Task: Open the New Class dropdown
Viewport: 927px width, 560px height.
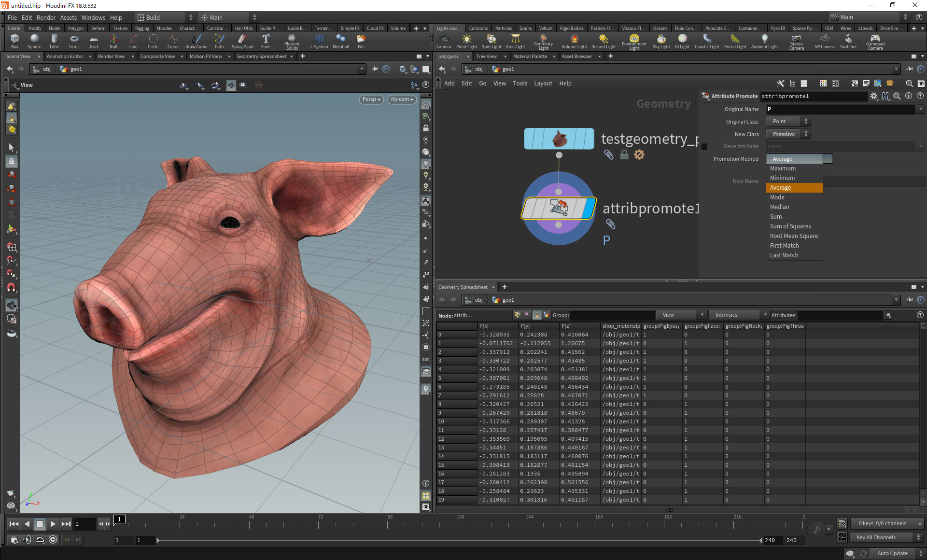Action: pyautogui.click(x=788, y=134)
